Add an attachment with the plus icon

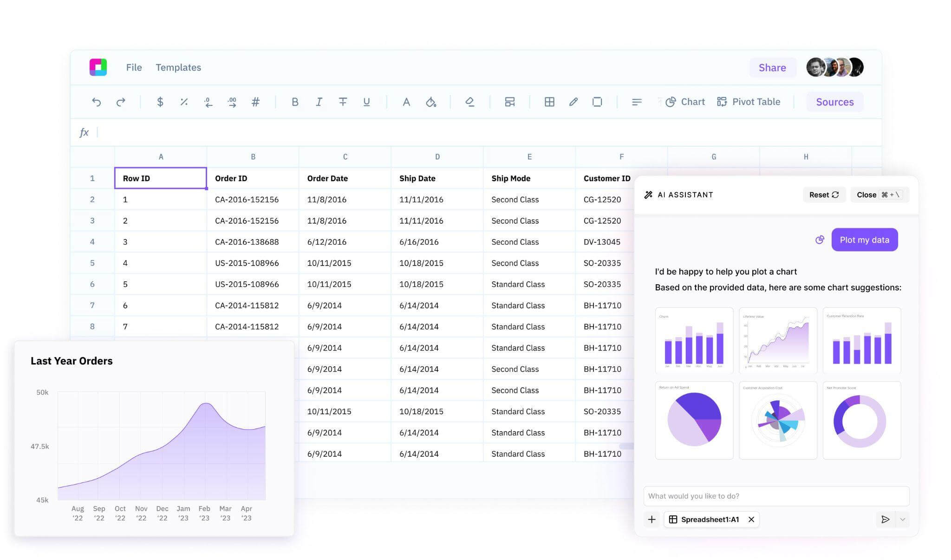651,520
